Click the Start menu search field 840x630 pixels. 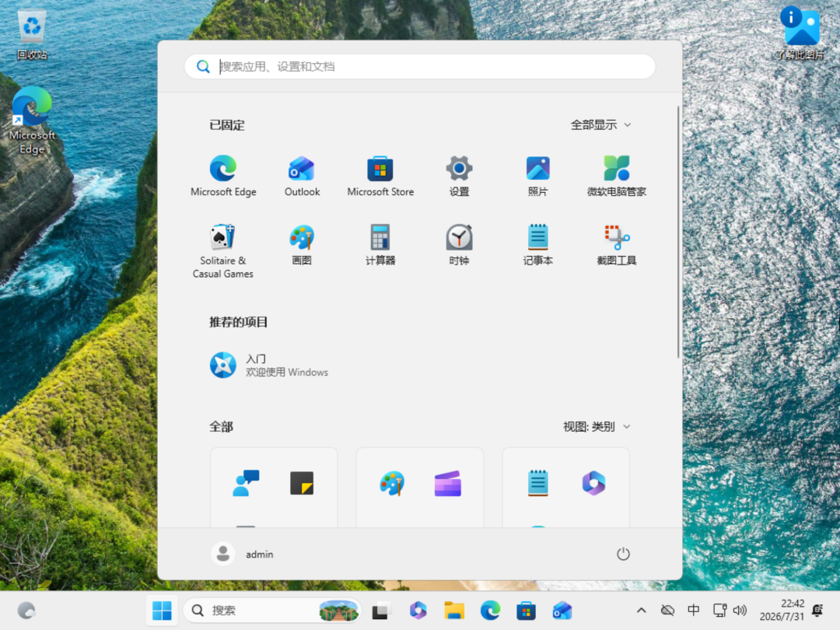pos(419,66)
